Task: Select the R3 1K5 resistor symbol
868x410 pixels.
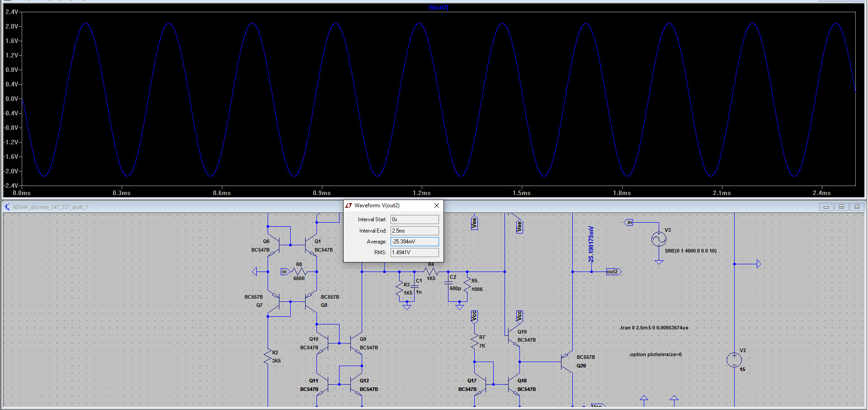Action: click(400, 289)
